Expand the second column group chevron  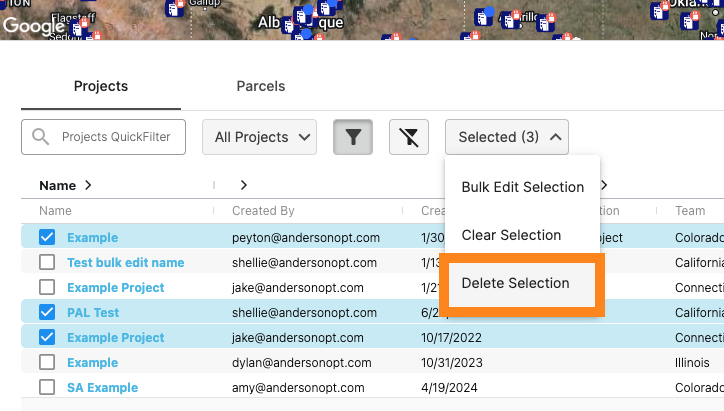pos(244,185)
